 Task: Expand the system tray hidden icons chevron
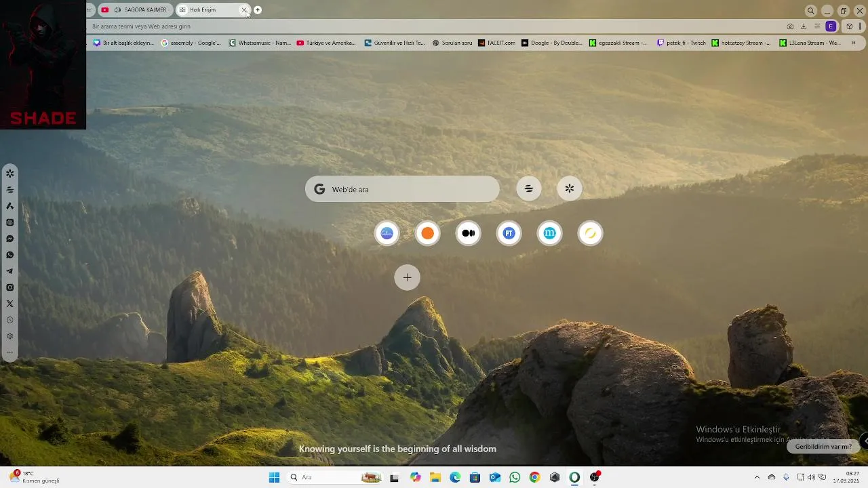757,477
